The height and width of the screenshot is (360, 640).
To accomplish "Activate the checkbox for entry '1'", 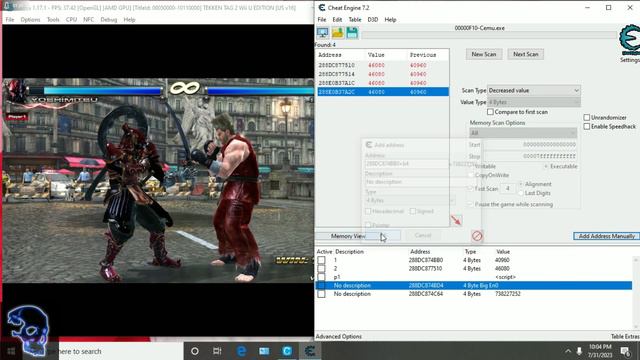I will click(321, 260).
